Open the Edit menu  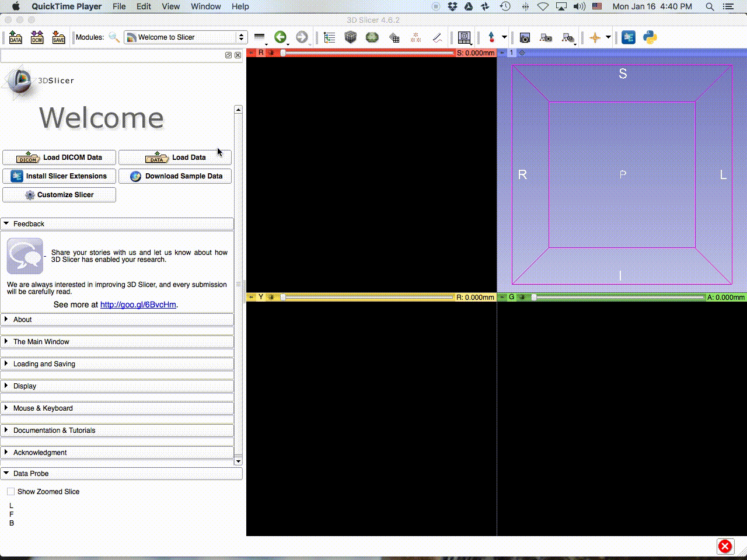coord(144,6)
